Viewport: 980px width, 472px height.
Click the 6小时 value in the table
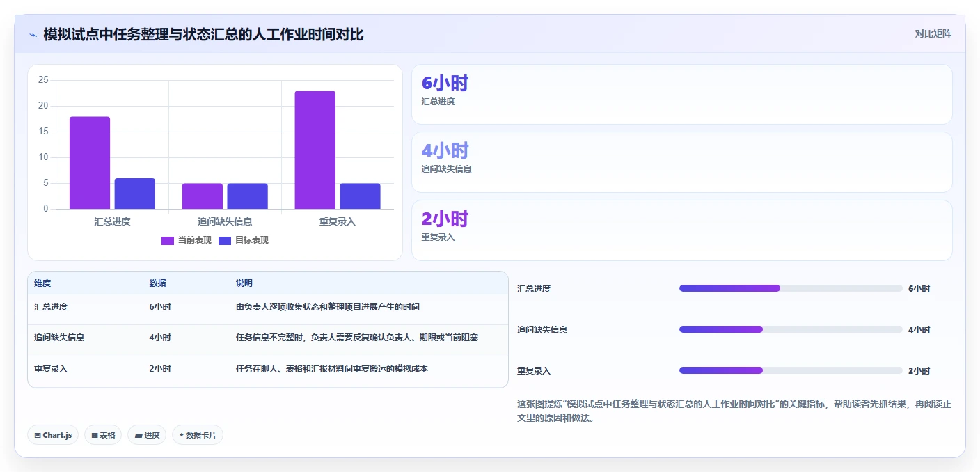[x=160, y=307]
